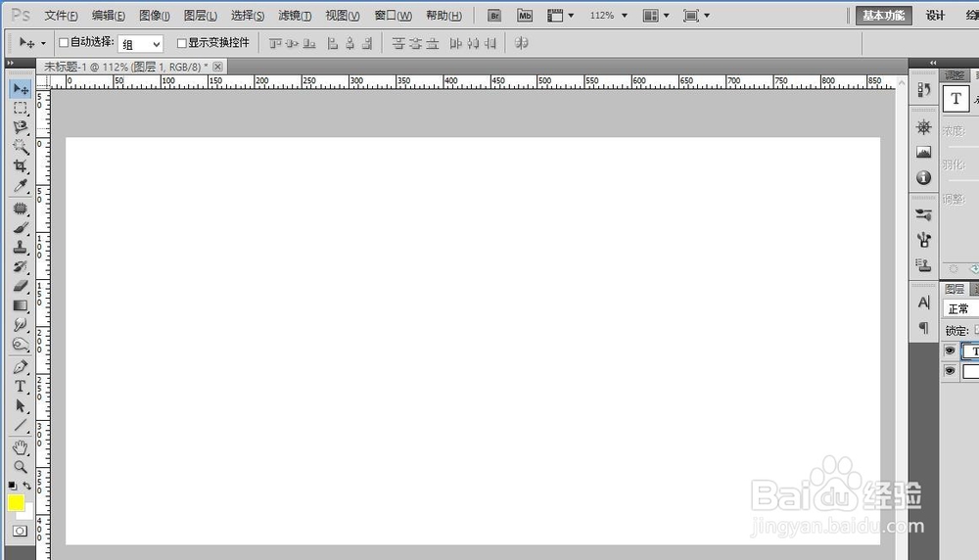Open the 窗口(W) menu
Screen dimensions: 979x560
click(393, 16)
